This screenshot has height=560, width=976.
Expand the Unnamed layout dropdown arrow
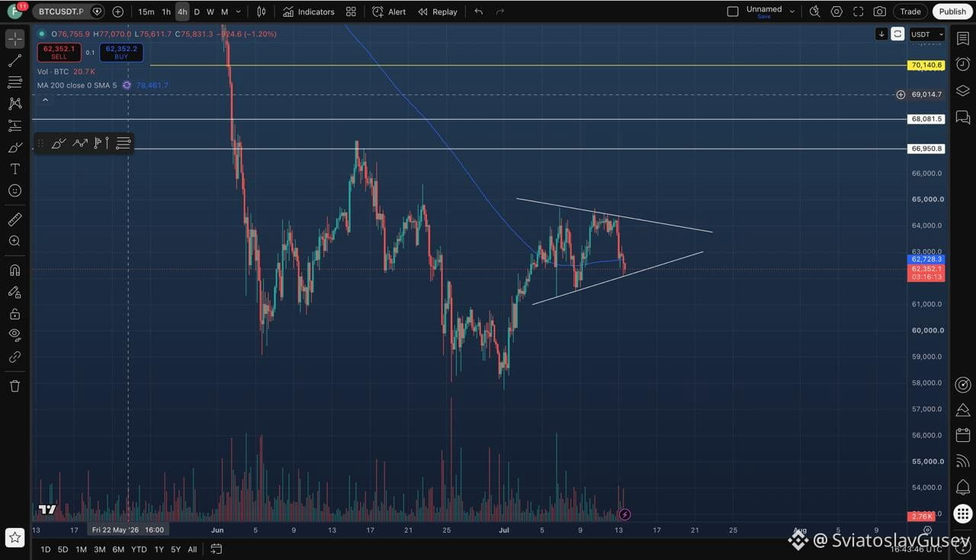tap(792, 11)
